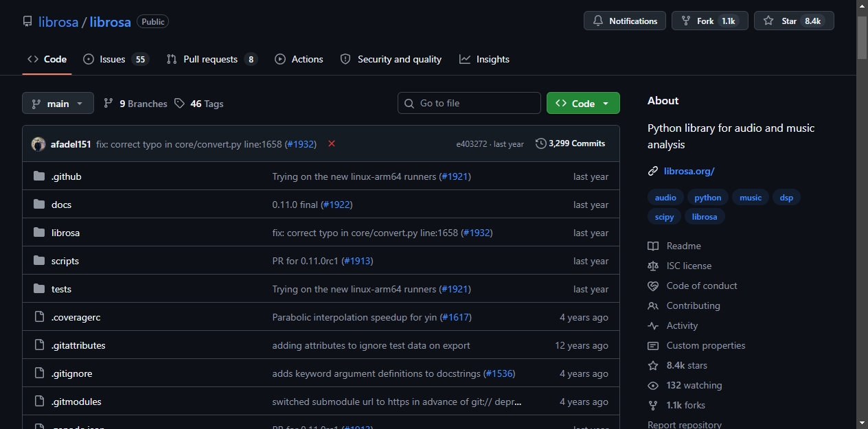
Task: Toggle the Star button for this repository
Action: tap(794, 21)
